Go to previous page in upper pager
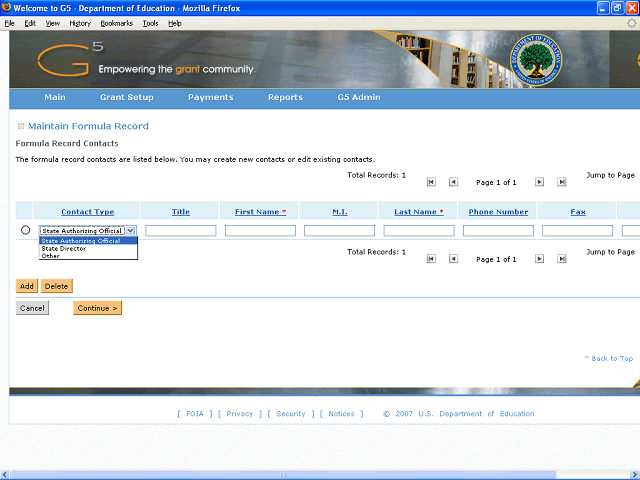 pyautogui.click(x=453, y=182)
